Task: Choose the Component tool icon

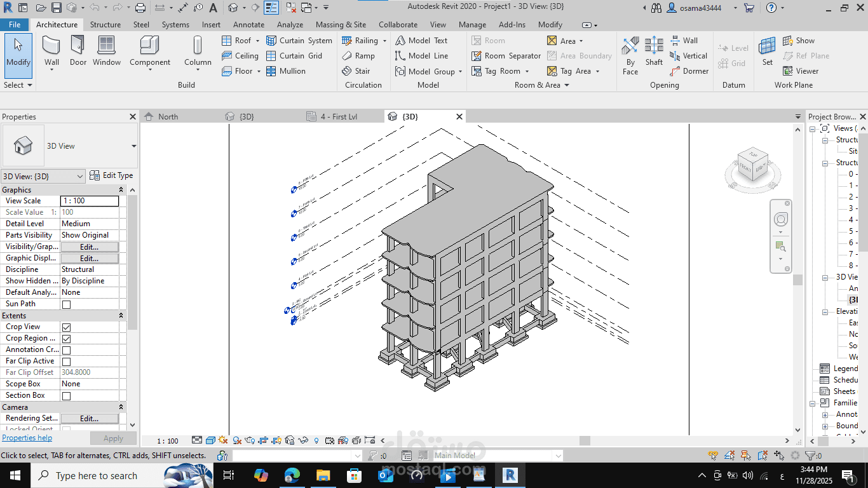Action: [149, 46]
